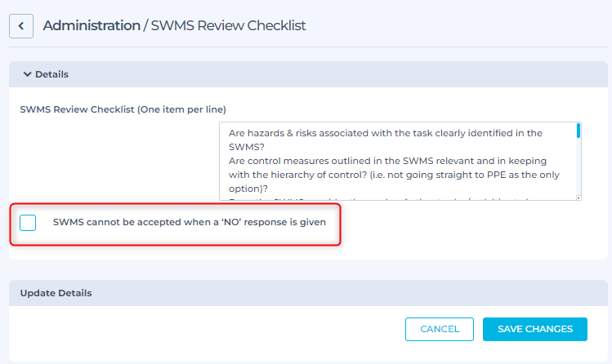Collapse the Details section chevron
Image resolution: width=612 pixels, height=364 pixels.
(27, 74)
